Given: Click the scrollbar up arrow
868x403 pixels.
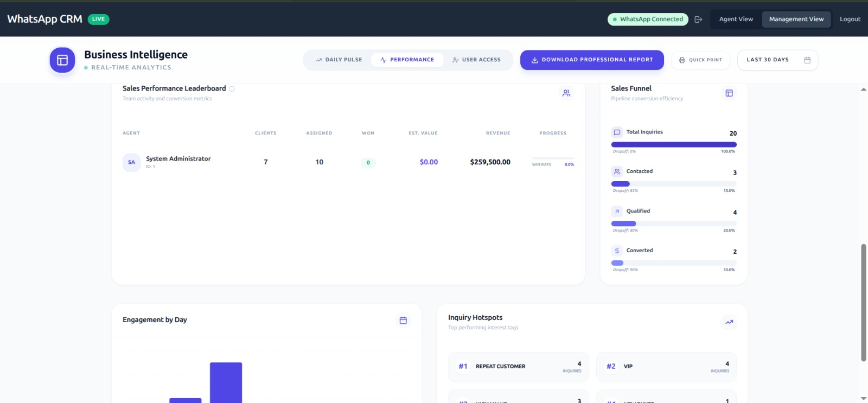Looking at the screenshot, I should (864, 89).
